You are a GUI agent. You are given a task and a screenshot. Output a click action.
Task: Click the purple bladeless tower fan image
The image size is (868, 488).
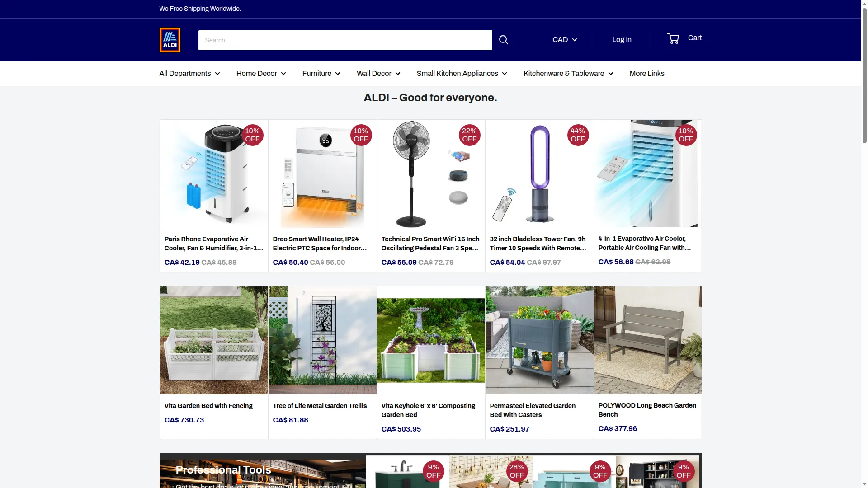click(x=539, y=174)
